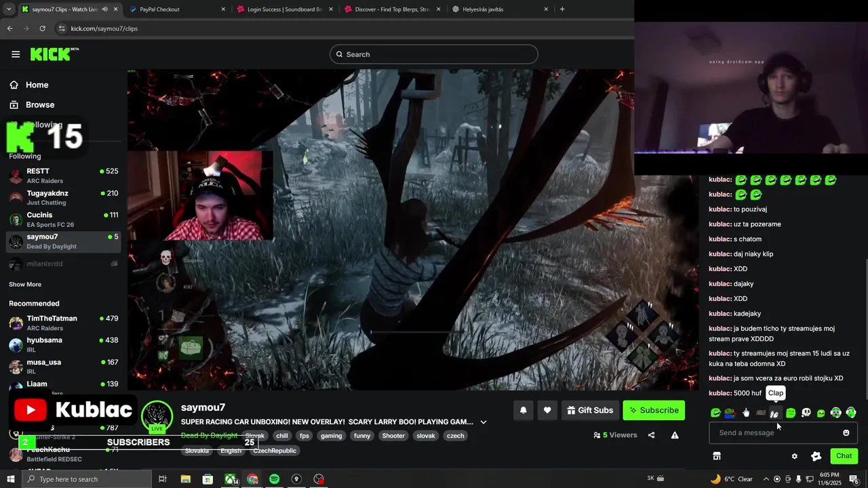Mute the saymou7 Clips tab audio

click(x=104, y=9)
